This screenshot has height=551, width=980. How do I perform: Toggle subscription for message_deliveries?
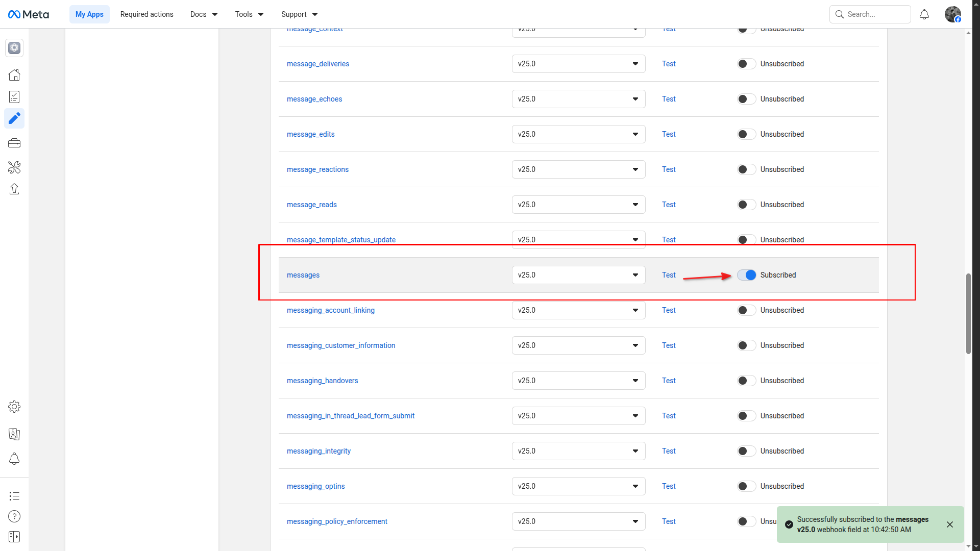pos(746,64)
